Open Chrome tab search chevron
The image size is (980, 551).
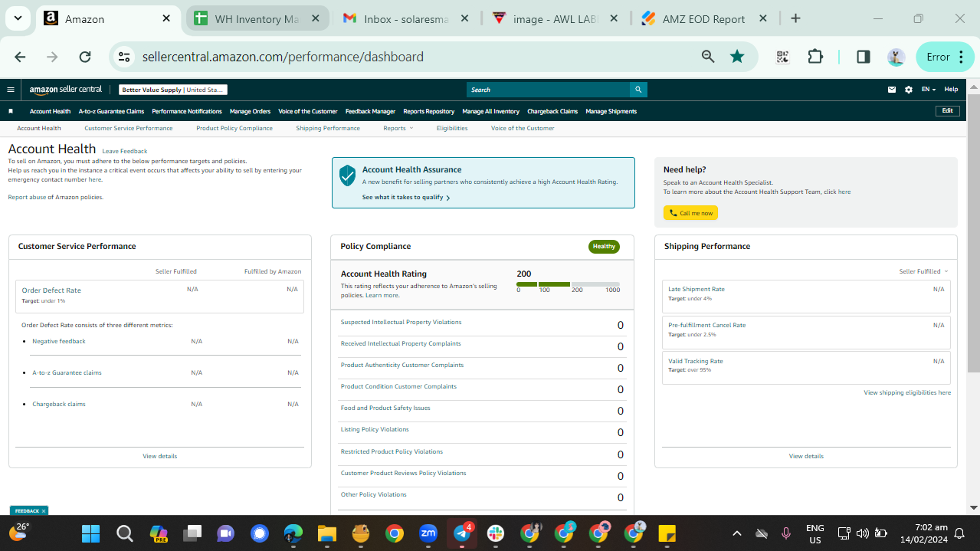coord(17,18)
